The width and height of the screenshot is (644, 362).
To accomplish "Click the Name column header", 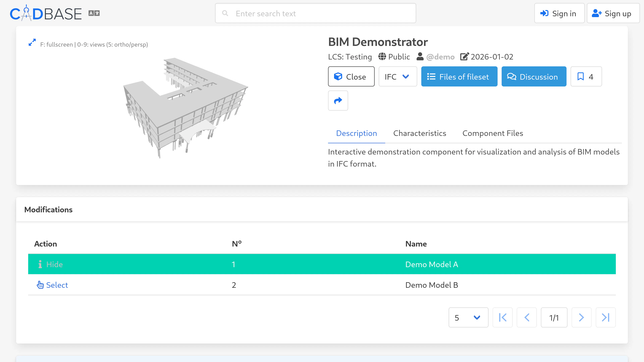I will (416, 244).
